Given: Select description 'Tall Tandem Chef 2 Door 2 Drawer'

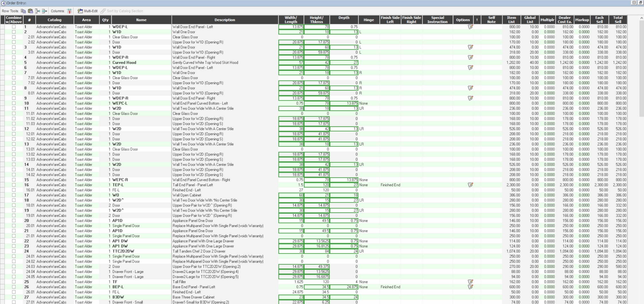Looking at the screenshot, I should coord(199,251).
